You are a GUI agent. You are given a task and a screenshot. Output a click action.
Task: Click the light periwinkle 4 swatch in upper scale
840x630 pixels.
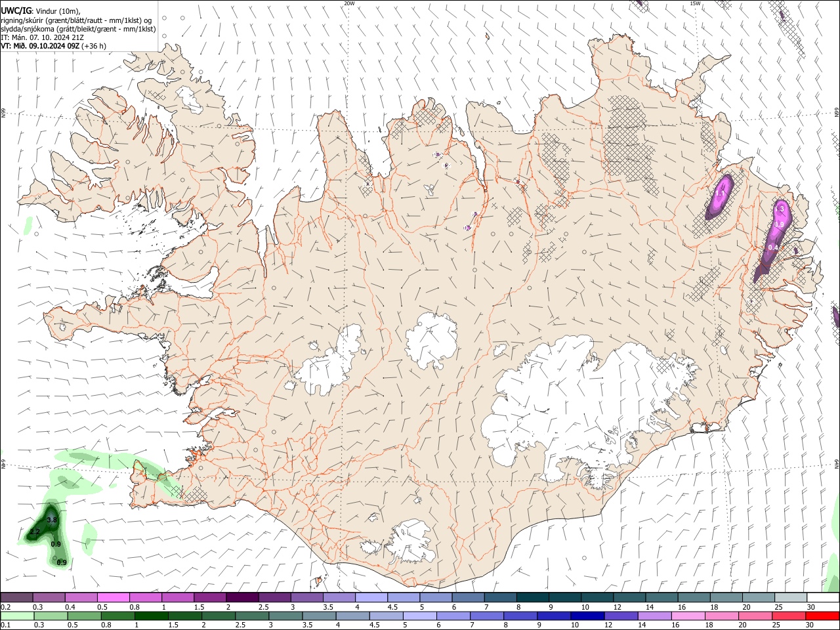[371, 597]
